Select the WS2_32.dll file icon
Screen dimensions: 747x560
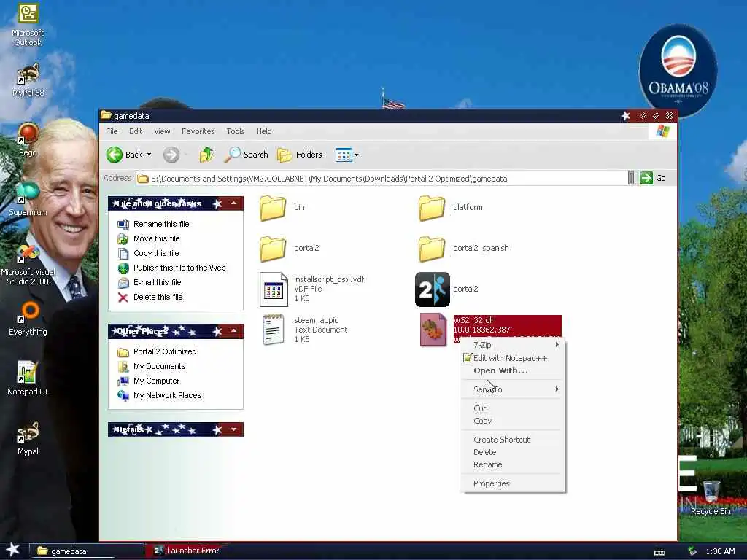tap(433, 330)
